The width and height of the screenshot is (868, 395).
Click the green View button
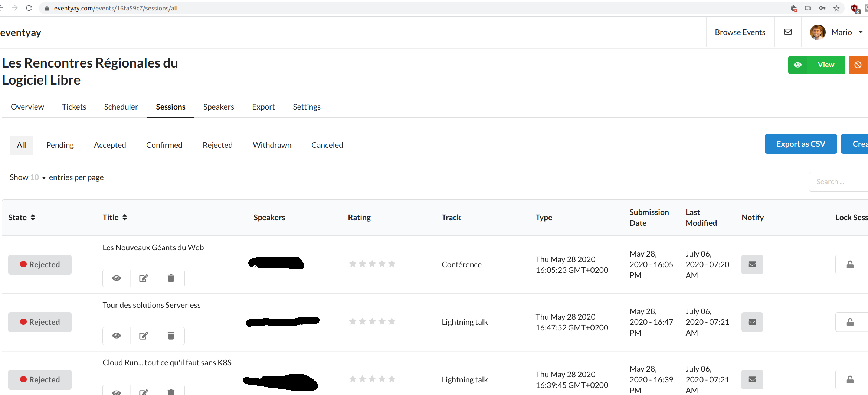pyautogui.click(x=816, y=65)
